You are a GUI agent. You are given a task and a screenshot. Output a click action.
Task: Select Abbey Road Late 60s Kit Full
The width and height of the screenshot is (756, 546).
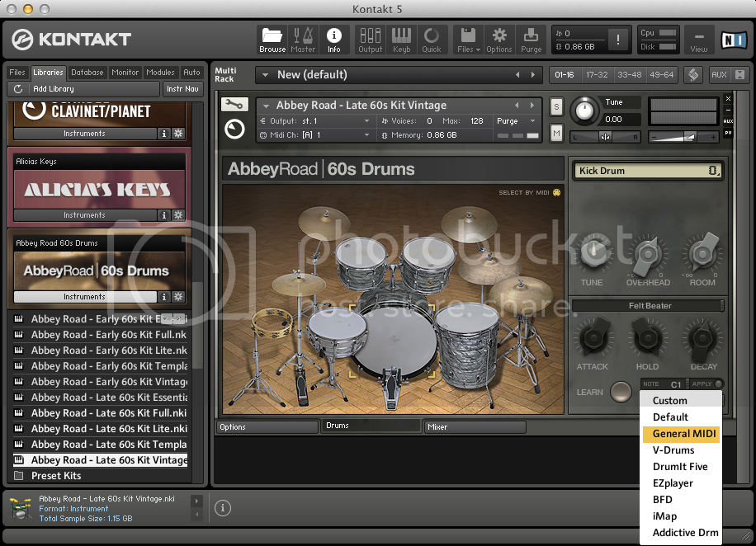[108, 413]
